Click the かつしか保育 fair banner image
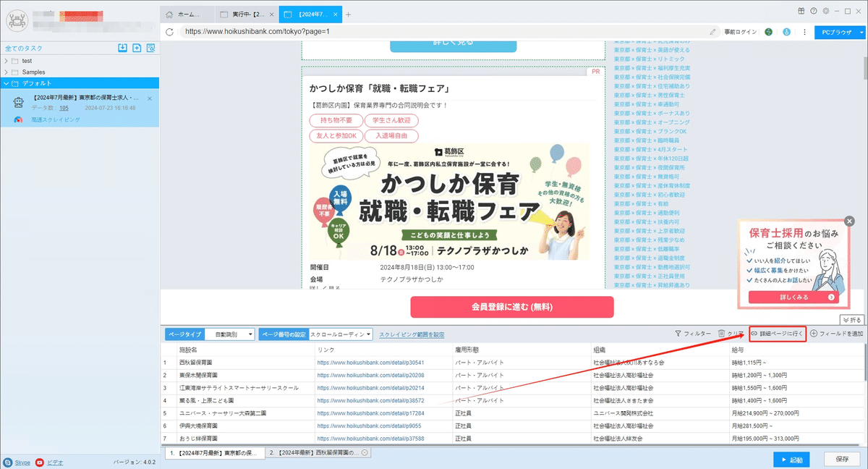 449,201
